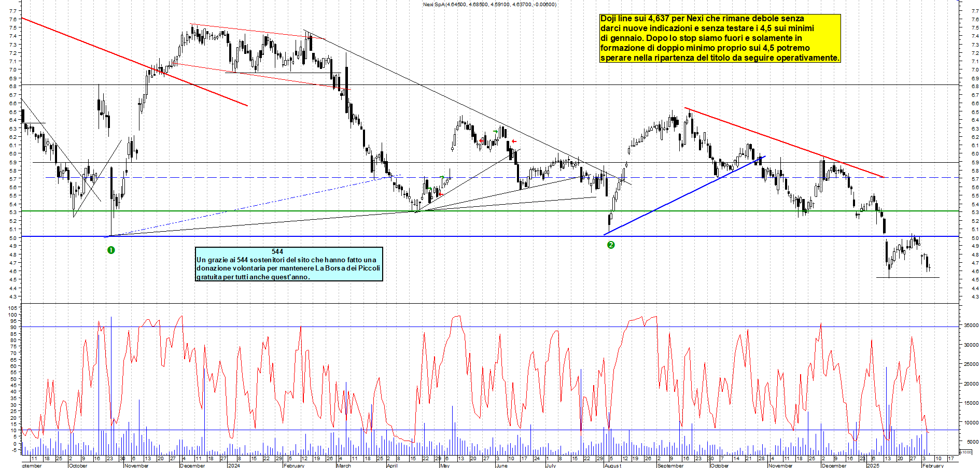Select the yellow 'Doji line sui 4,637' commentary box
980x468 pixels.
click(x=720, y=38)
